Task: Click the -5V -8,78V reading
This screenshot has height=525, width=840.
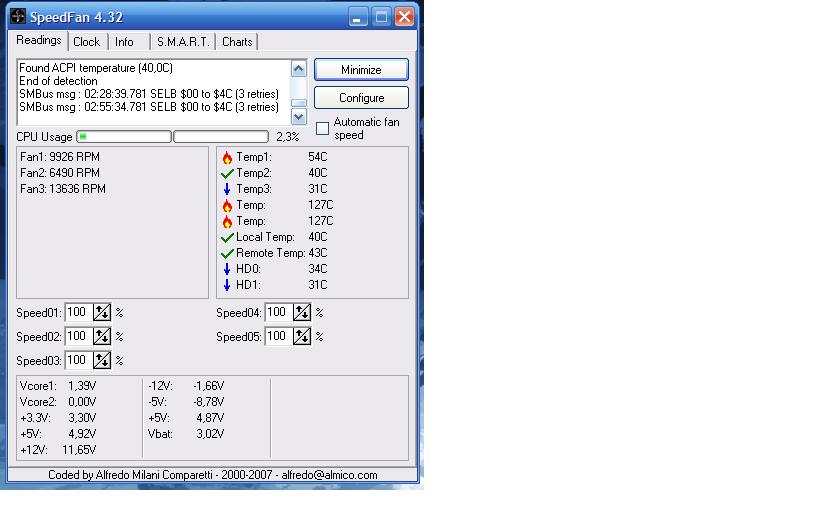Action: pyautogui.click(x=186, y=402)
